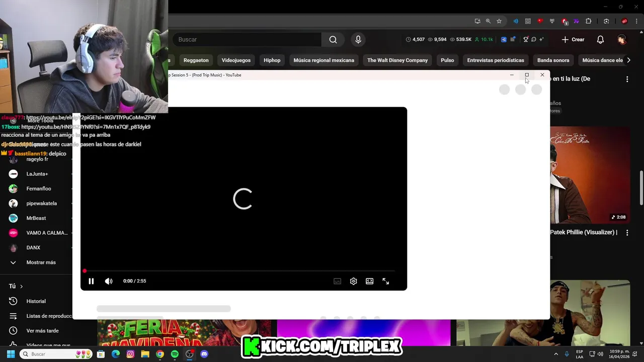
Task: Select the Música regional mexicana chip
Action: click(324, 60)
